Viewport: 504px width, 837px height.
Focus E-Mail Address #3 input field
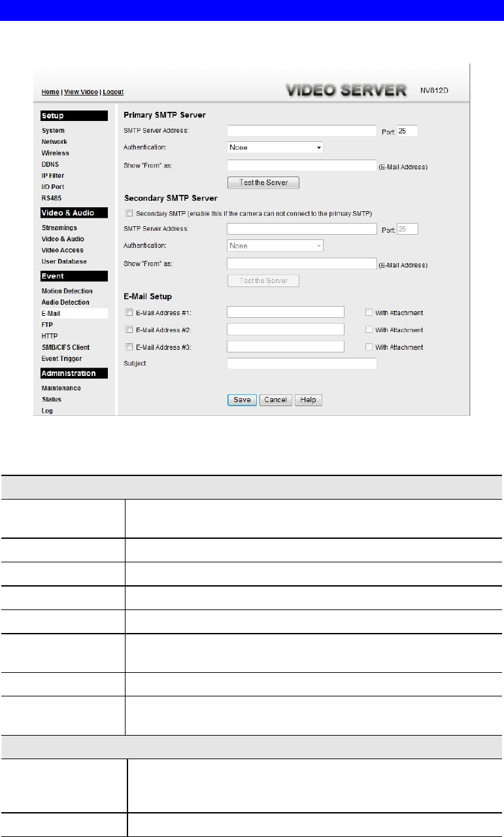click(286, 347)
